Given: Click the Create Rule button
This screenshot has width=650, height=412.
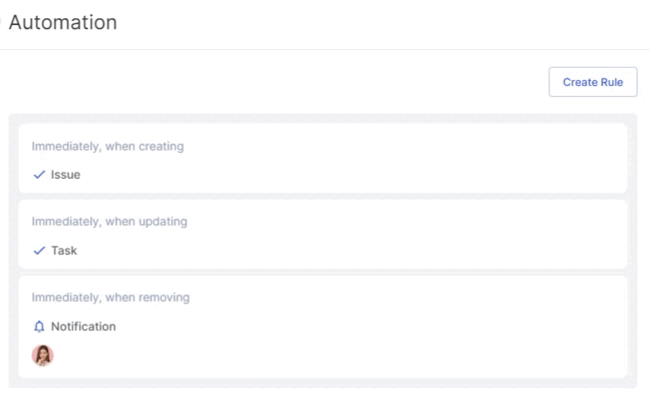Looking at the screenshot, I should pos(593,82).
